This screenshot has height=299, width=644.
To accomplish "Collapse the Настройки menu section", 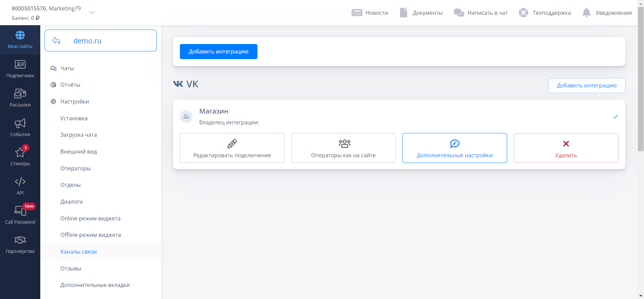I will [x=75, y=101].
